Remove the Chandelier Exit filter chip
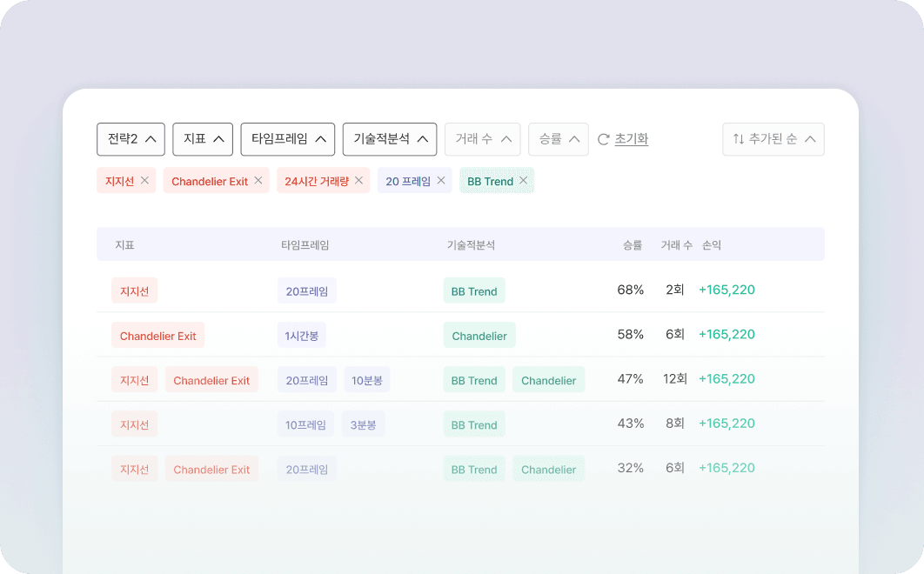 [x=258, y=180]
